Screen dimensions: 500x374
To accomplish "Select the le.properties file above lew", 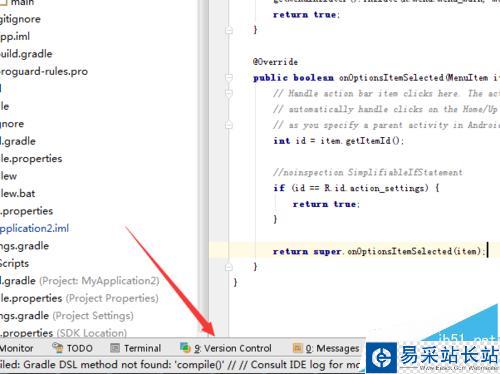I will point(31,158).
